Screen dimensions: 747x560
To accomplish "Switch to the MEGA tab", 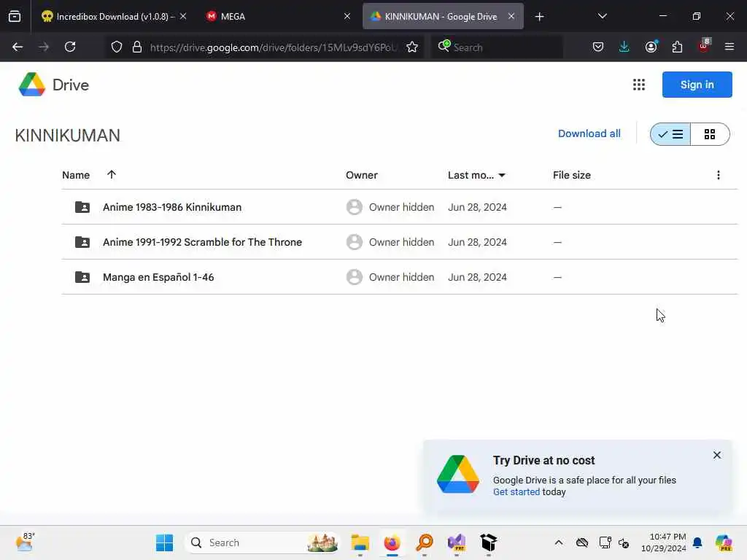I will click(279, 17).
